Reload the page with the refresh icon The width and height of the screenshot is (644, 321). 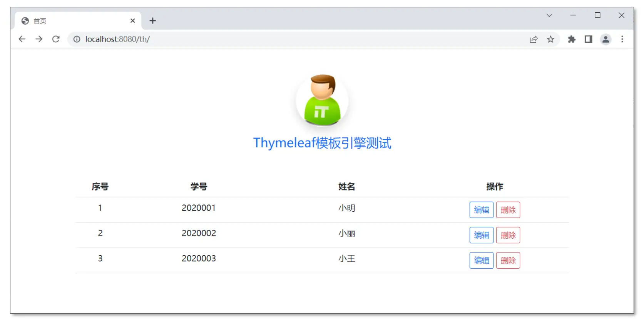click(x=56, y=39)
